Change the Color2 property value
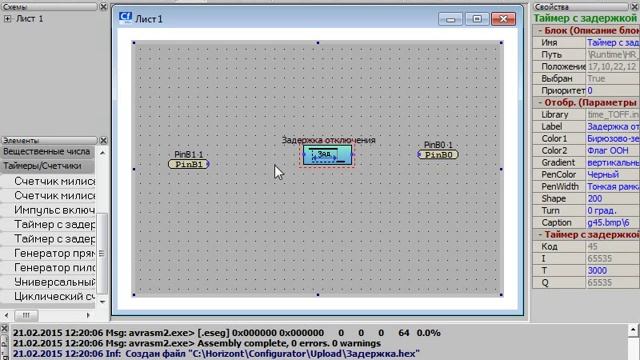 point(613,151)
